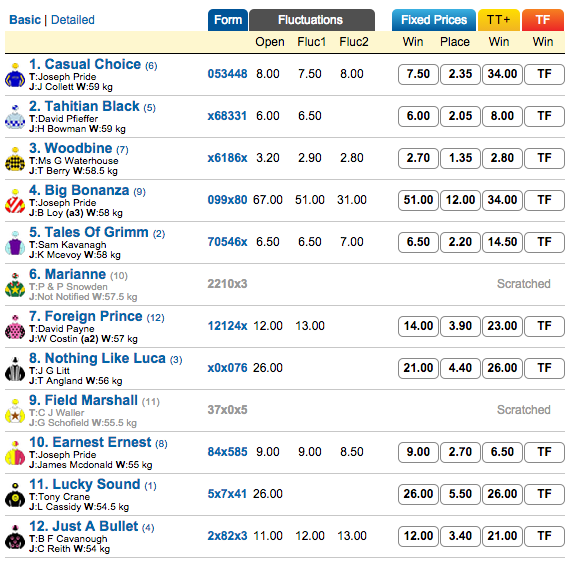Switch to Detailed view
Viewport: 569px width, 565px height.
point(73,20)
